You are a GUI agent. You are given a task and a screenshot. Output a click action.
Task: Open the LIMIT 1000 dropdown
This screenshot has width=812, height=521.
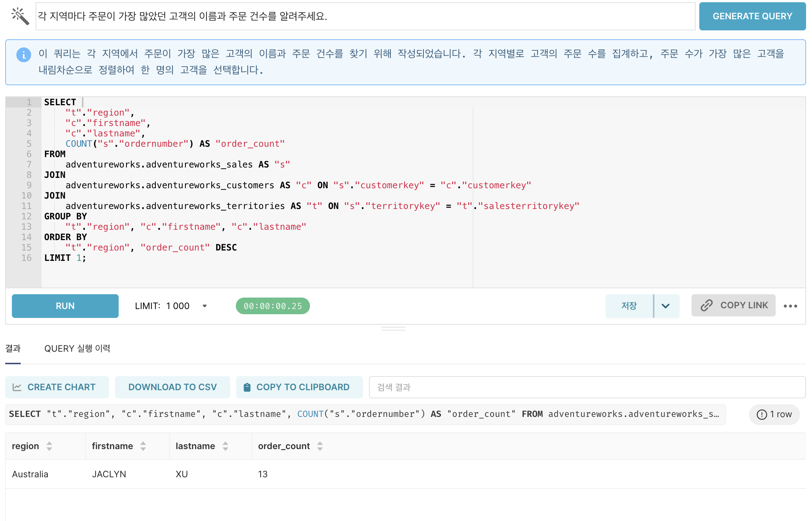point(205,306)
